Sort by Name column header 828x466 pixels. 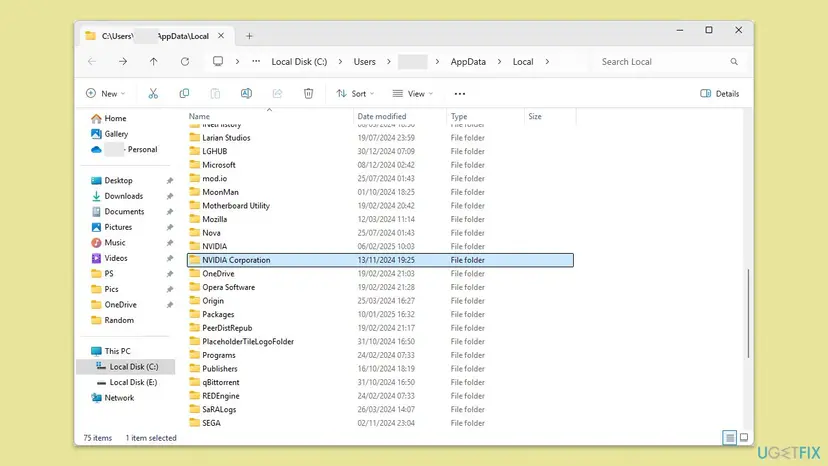click(269, 116)
